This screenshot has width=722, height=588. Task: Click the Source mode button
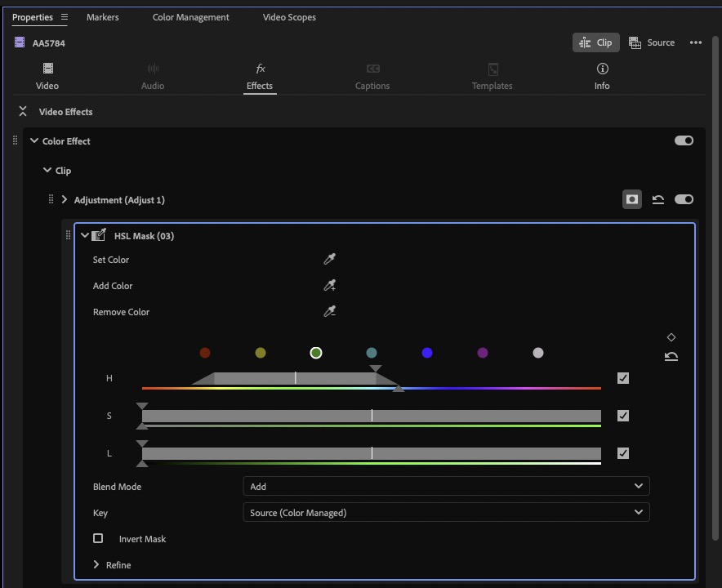pos(652,42)
